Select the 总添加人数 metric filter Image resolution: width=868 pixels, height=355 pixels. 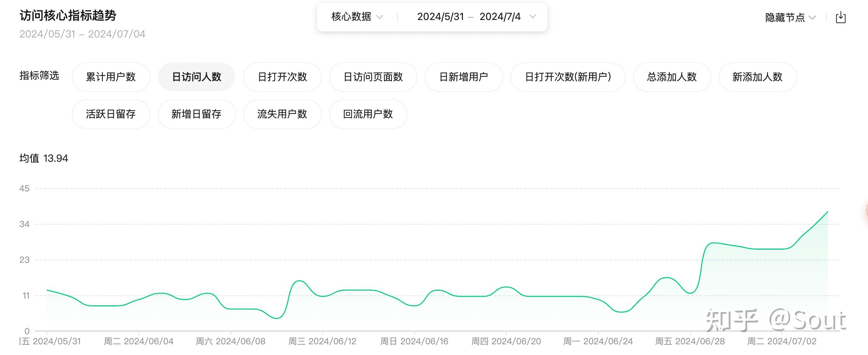pos(672,77)
